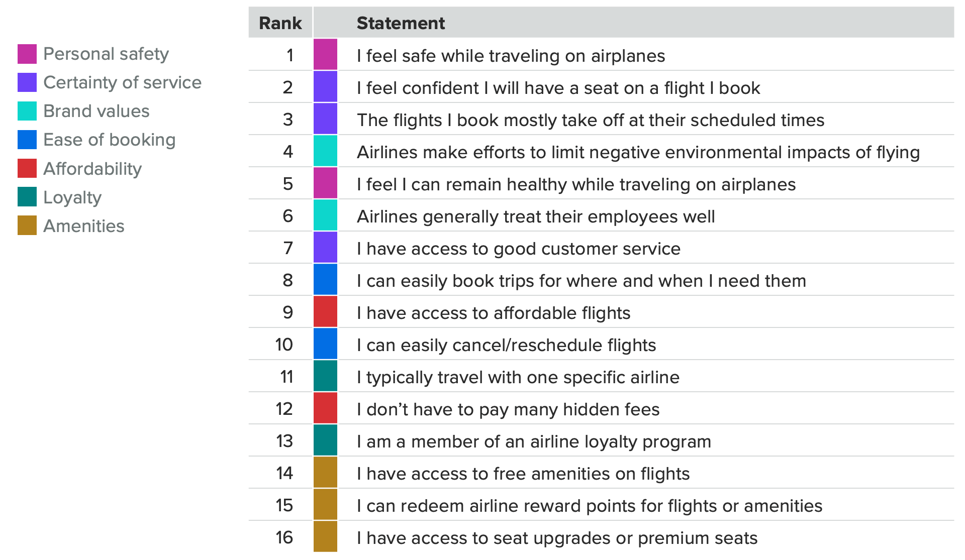Click the Personal safety legend swatch

(x=27, y=54)
